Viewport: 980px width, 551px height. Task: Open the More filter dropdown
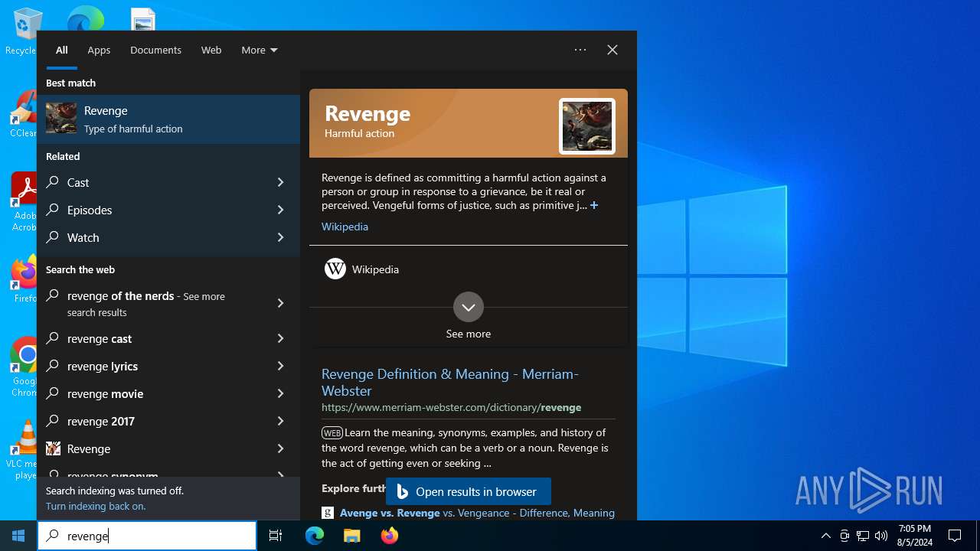coord(260,50)
